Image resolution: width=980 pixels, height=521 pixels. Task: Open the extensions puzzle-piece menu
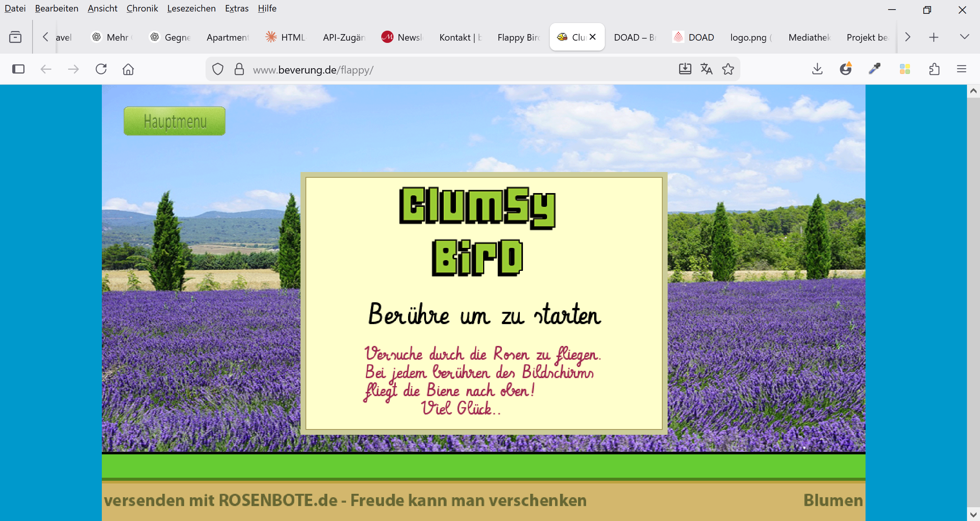[x=934, y=69]
